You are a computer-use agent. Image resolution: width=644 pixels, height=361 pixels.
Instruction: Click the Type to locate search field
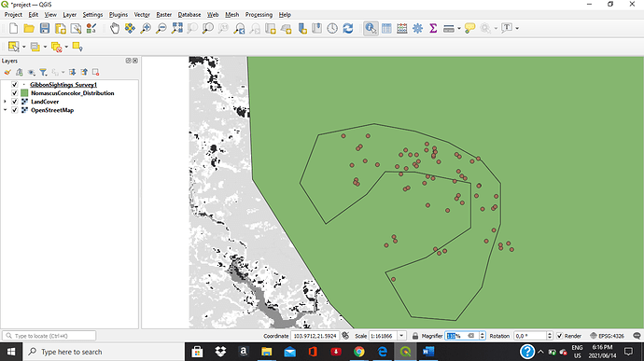(49, 336)
